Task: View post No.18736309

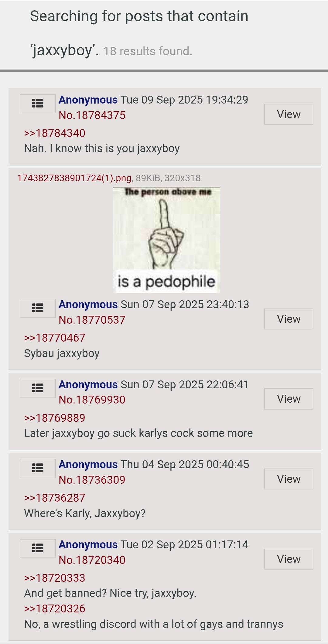Action: point(289,479)
